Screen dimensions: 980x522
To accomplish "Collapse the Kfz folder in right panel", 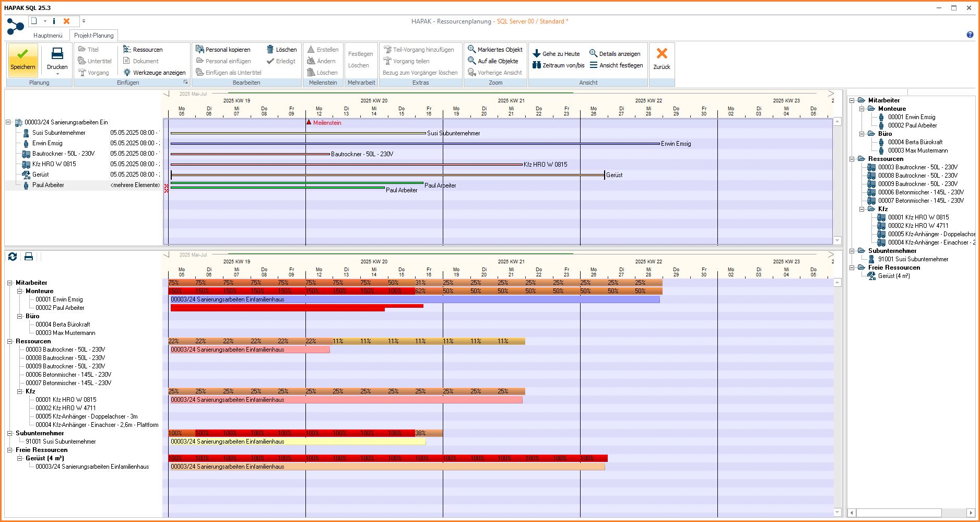I will click(862, 209).
